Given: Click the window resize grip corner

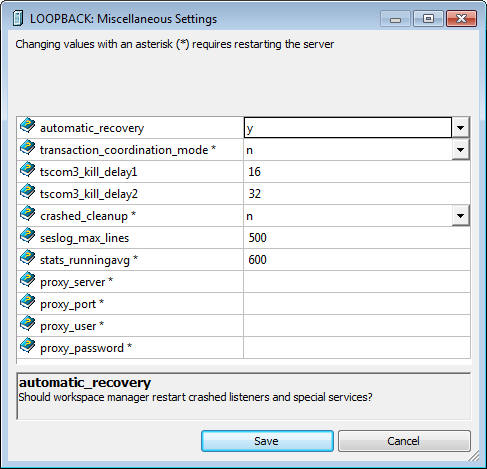Looking at the screenshot, I should [x=474, y=456].
